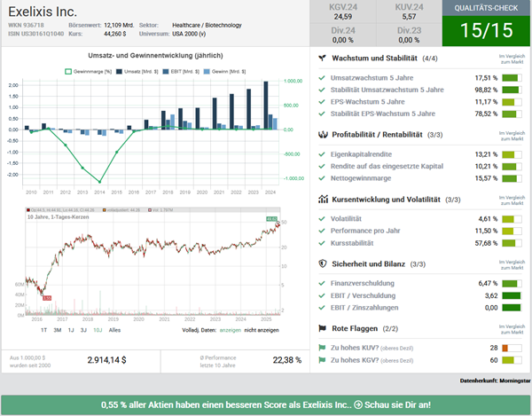Screen dimensions: 532x416
Task: Click the shield icon beside Sicherheit und Bilanz
Action: point(323,263)
